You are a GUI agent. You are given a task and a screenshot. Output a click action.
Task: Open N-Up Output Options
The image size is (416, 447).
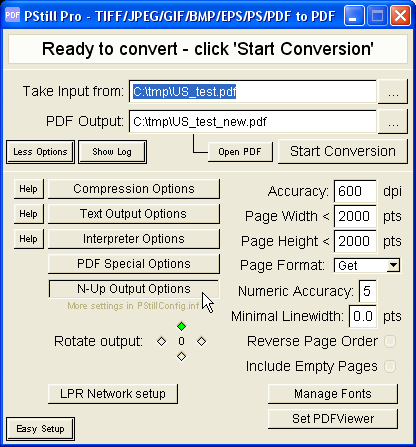134,289
